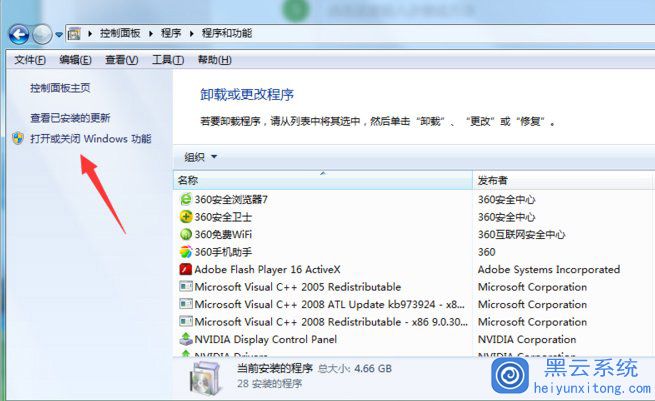
Task: Click 程序和功能 in the address breadcrumb
Action: [x=227, y=33]
